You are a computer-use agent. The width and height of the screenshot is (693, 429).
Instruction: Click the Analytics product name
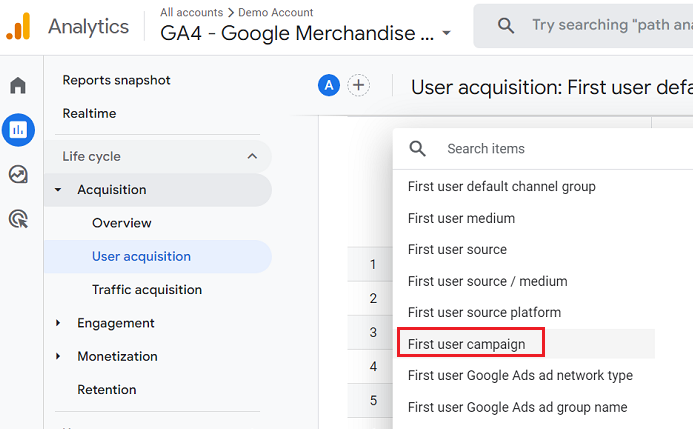[88, 27]
